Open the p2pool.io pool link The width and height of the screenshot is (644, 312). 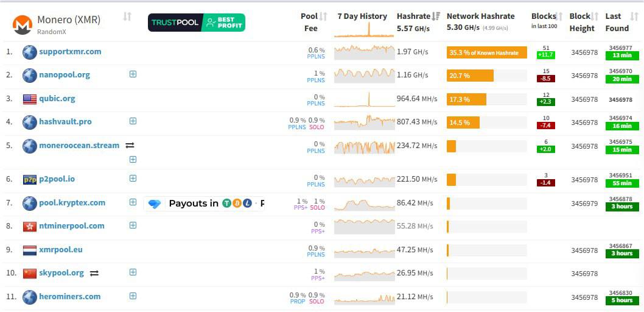pos(57,179)
